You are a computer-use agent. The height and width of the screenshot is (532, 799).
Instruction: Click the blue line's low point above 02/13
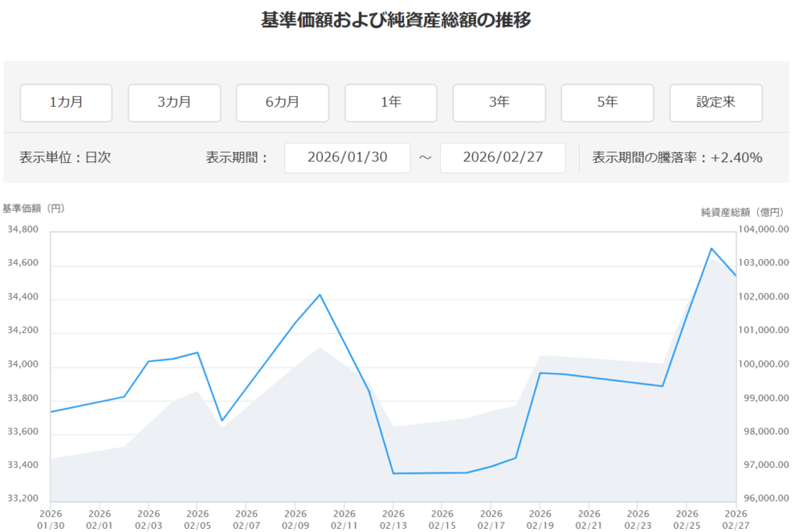393,473
